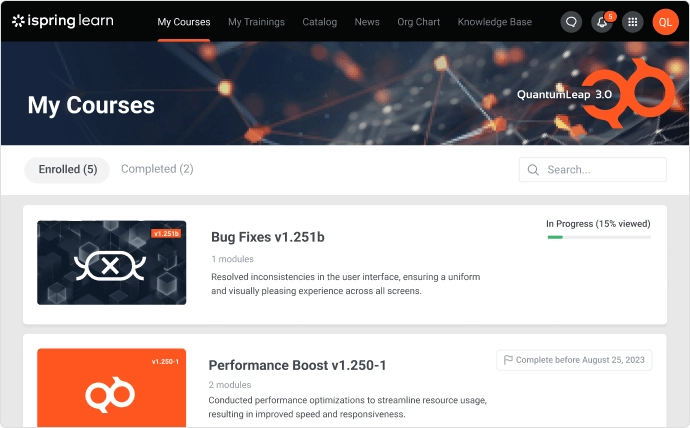This screenshot has width=690, height=428.
Task: Open the apps grid icon
Action: coord(632,21)
